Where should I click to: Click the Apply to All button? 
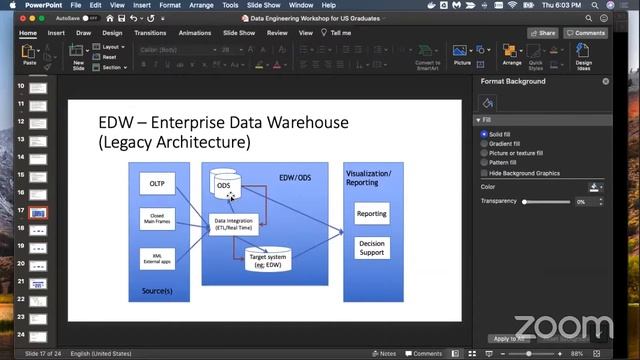point(509,339)
